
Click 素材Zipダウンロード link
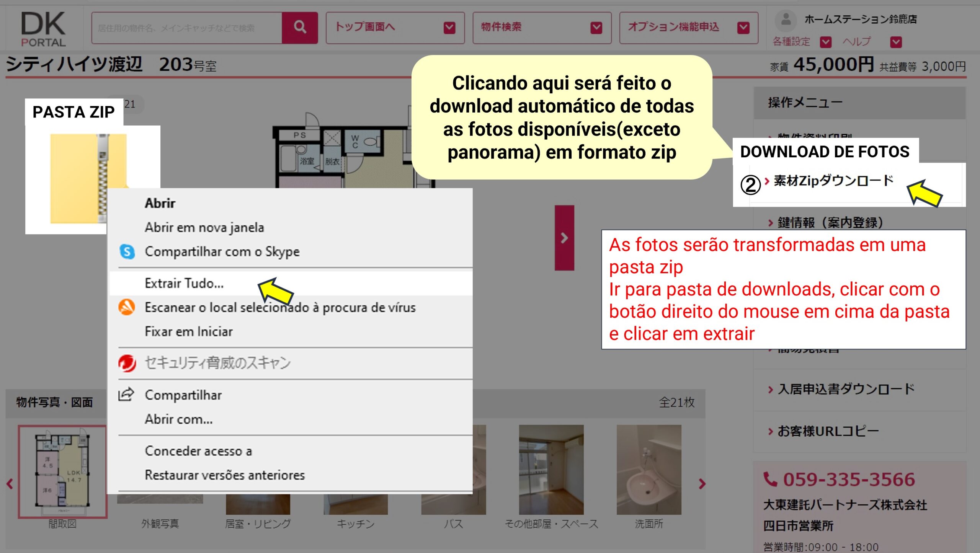[x=833, y=181]
